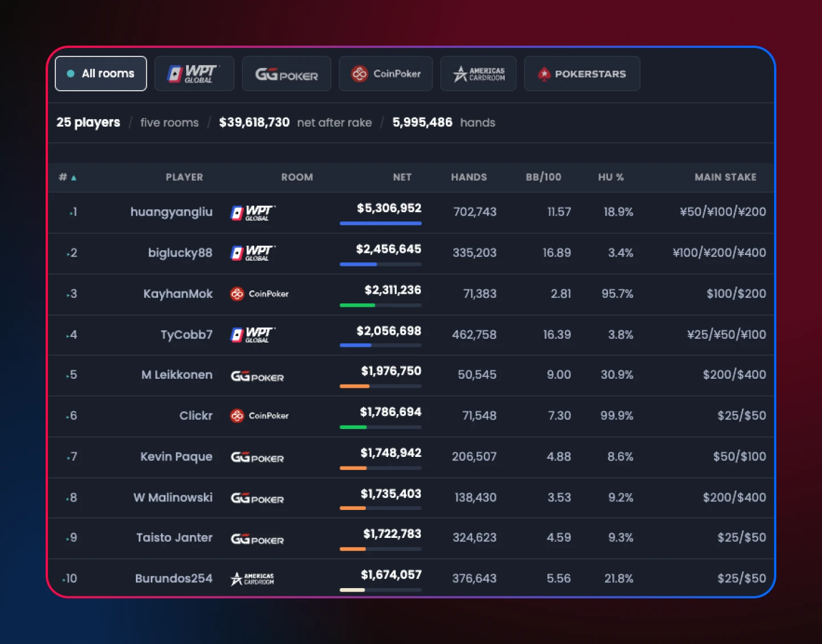Viewport: 822px width, 644px height.
Task: Open player KayhanMok
Action: click(x=178, y=294)
